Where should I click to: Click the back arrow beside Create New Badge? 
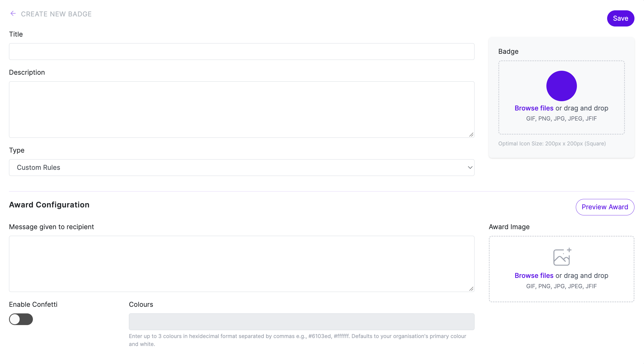pyautogui.click(x=13, y=14)
